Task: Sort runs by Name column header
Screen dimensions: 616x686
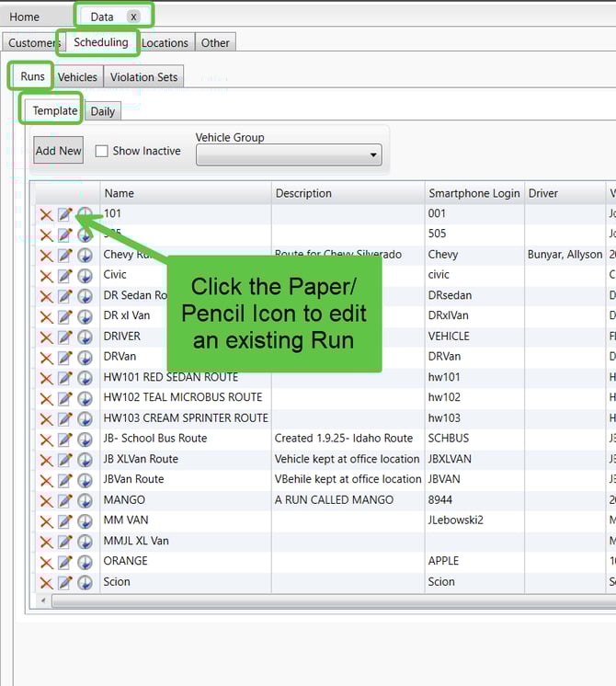Action: point(184,193)
